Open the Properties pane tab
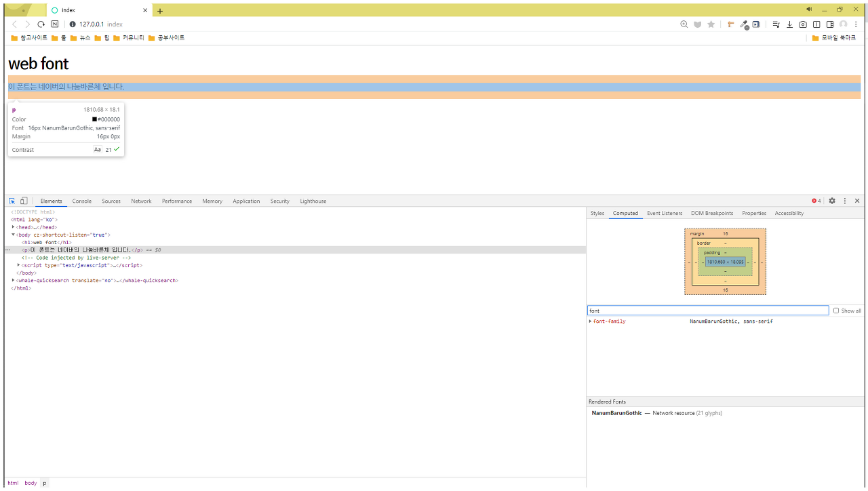The image size is (868, 491). [754, 213]
